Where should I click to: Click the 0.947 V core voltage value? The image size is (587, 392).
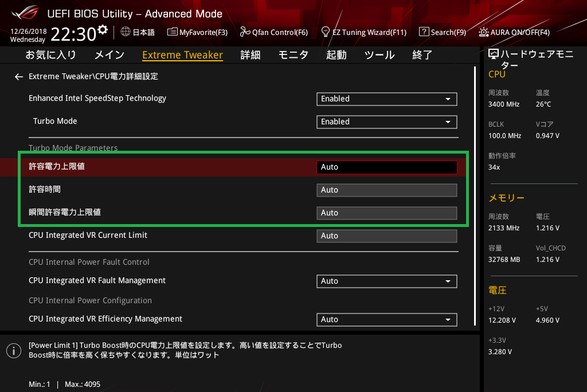(x=547, y=135)
